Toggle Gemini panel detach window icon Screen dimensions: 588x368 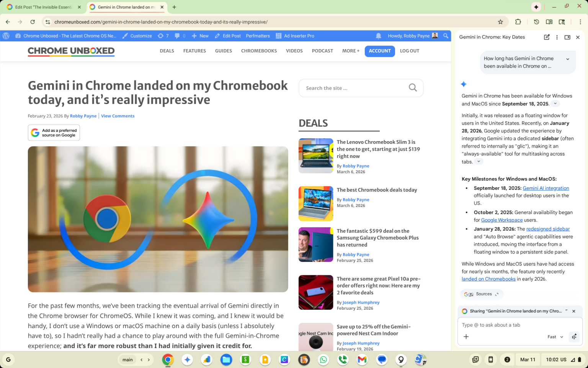(567, 37)
